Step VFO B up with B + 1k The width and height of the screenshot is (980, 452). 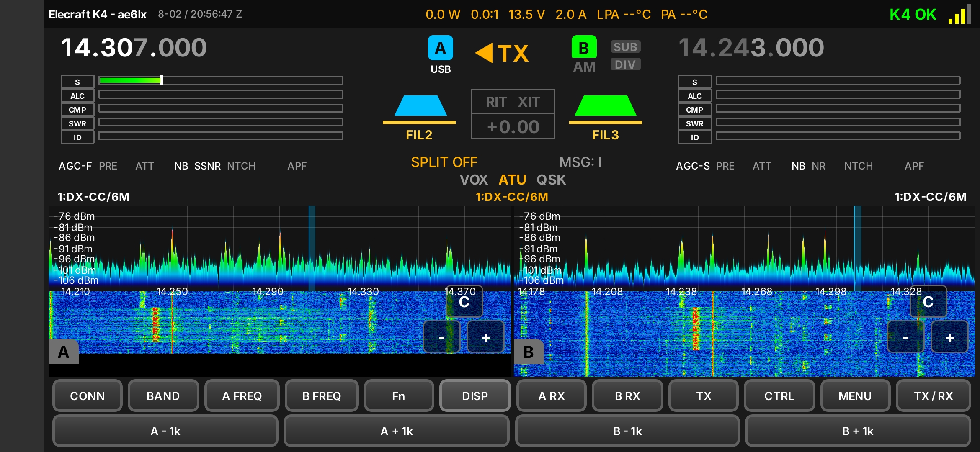pos(858,431)
